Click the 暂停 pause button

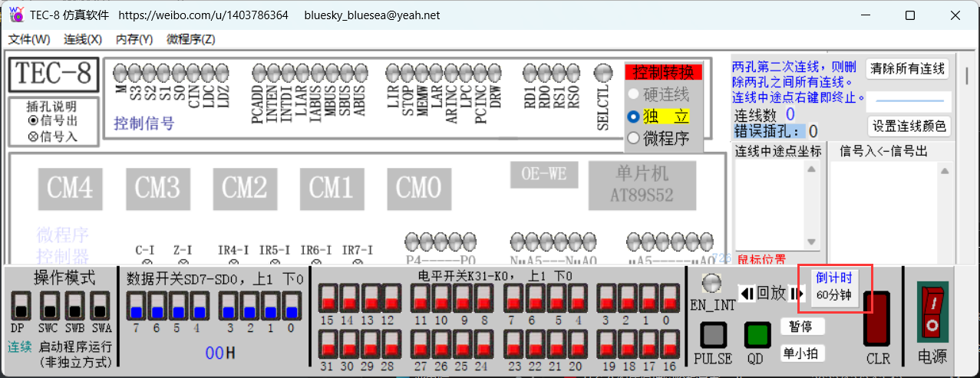coord(802,327)
